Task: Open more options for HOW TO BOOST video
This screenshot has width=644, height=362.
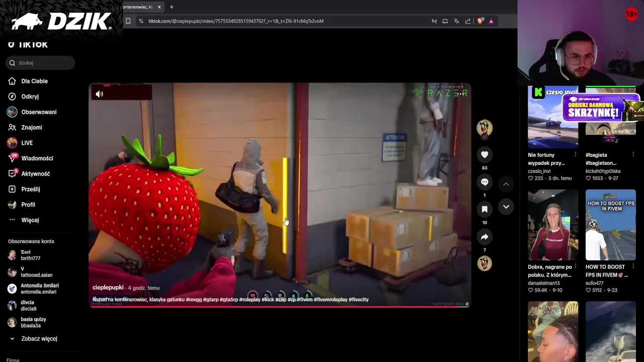Action: [633, 267]
